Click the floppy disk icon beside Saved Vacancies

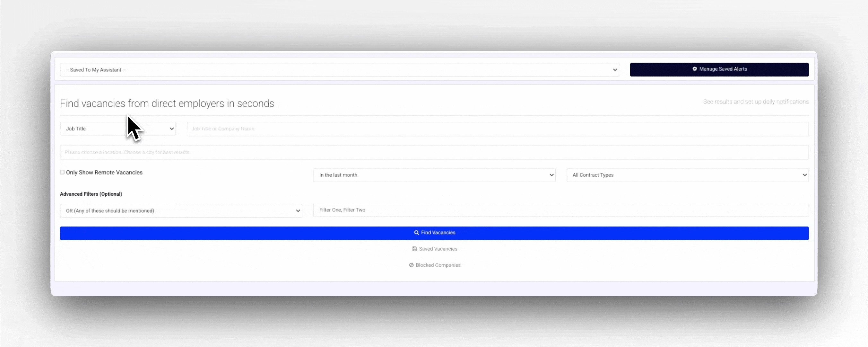[x=414, y=249]
